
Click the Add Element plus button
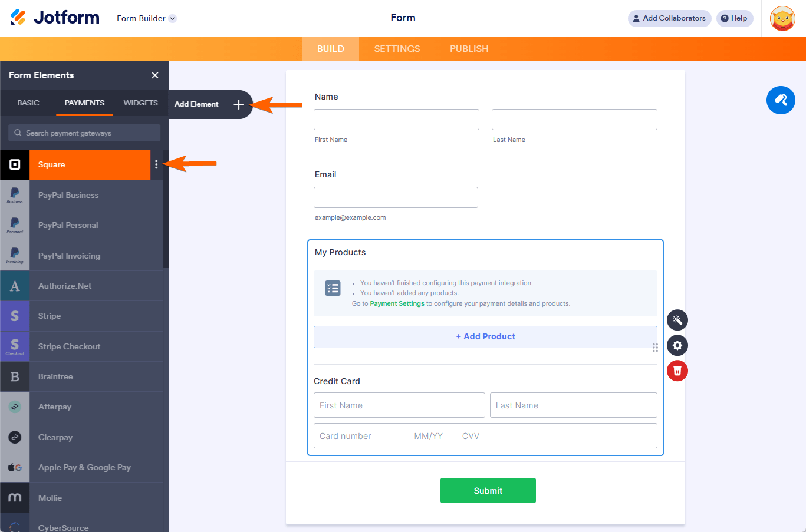[x=238, y=104]
